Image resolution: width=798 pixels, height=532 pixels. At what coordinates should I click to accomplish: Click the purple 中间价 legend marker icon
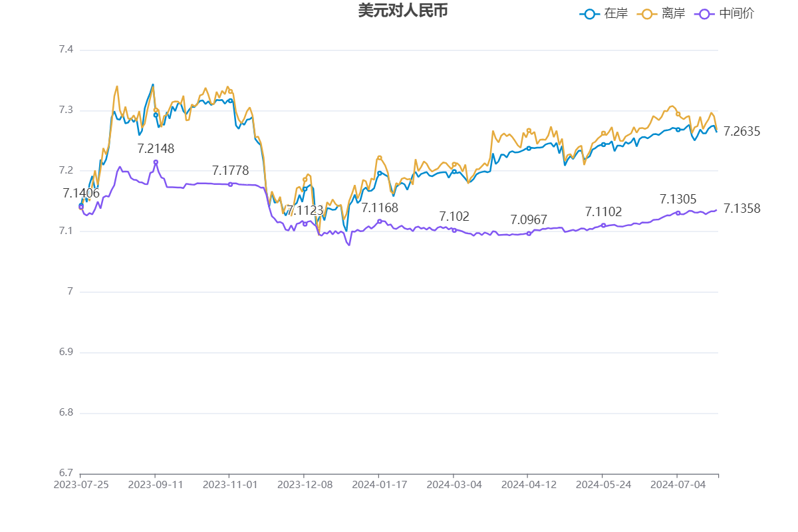tap(704, 13)
